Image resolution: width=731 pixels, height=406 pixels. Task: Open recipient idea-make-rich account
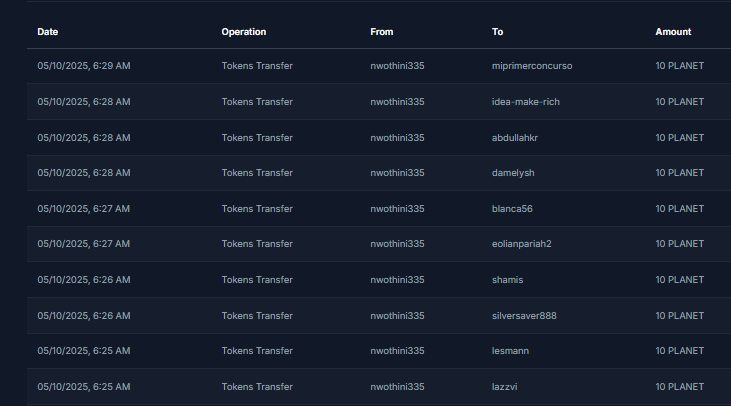pos(525,102)
